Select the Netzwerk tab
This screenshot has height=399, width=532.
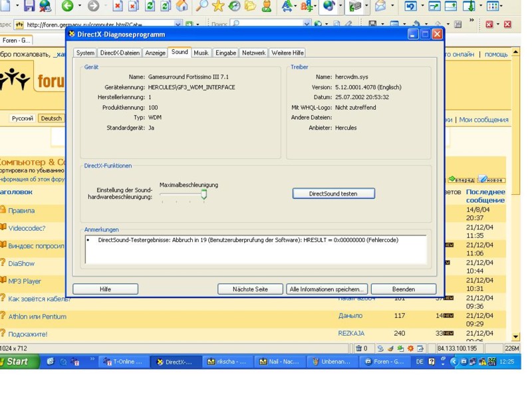[x=253, y=53]
